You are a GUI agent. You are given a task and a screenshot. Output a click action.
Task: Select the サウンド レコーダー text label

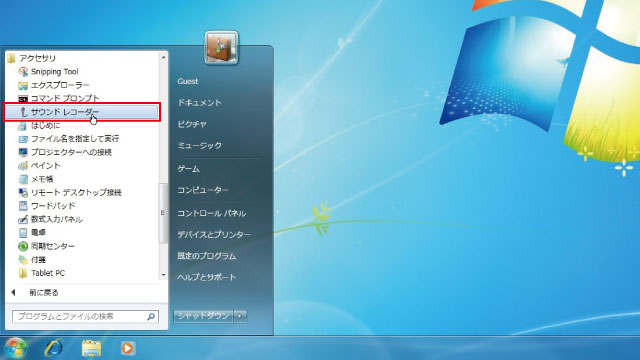tap(65, 112)
